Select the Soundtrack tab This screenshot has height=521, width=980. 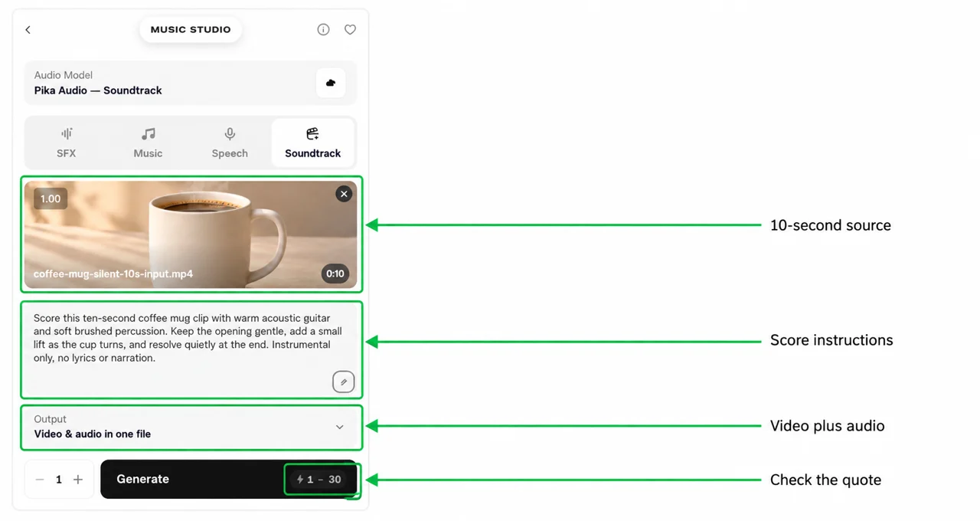click(x=312, y=143)
